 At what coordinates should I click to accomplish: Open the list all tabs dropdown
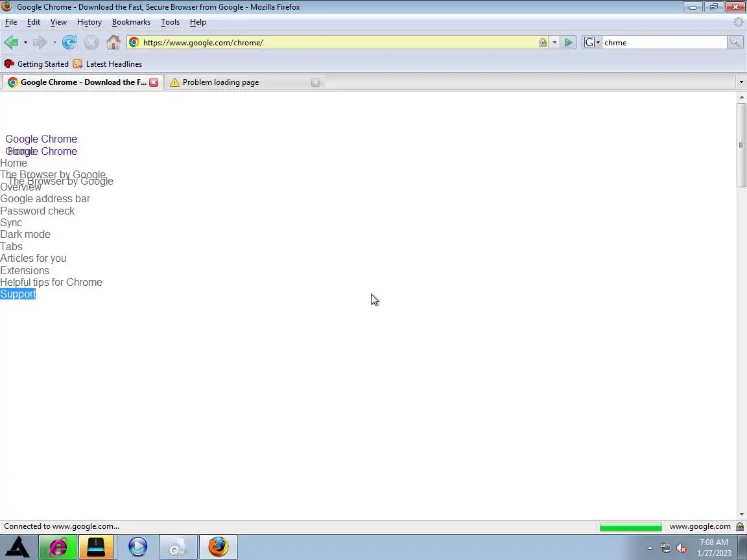(x=741, y=82)
